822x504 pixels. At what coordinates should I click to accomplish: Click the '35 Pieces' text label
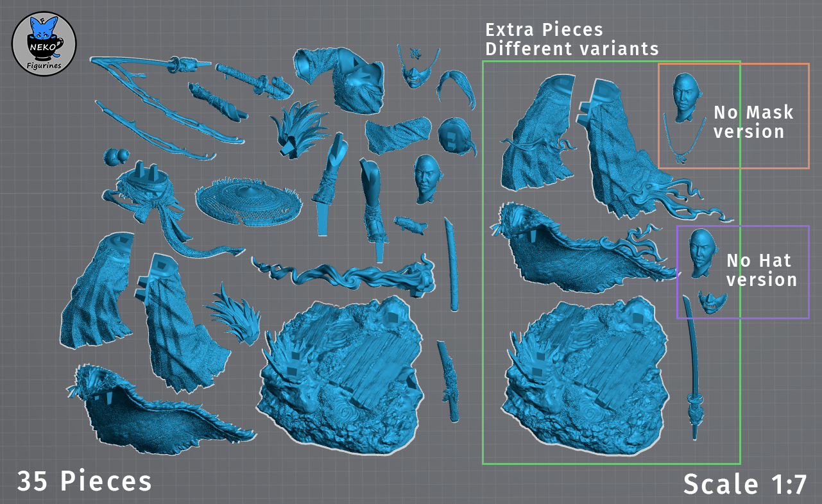click(x=85, y=482)
